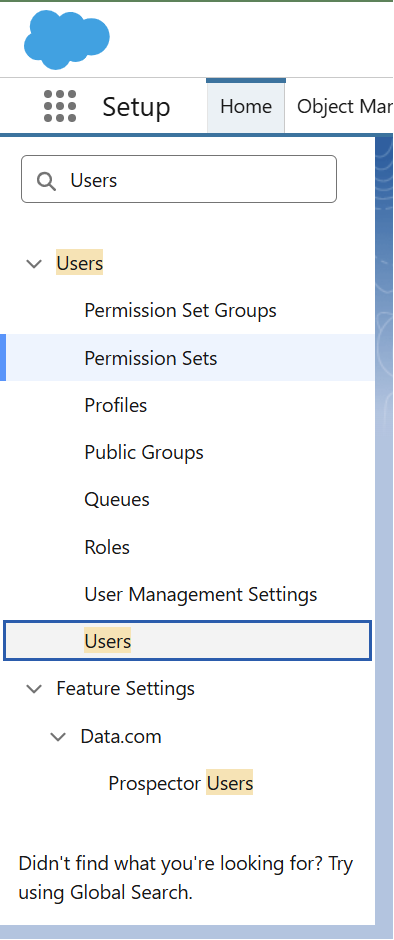Open the Object Manager tab
This screenshot has width=394, height=940.
pyautogui.click(x=345, y=107)
